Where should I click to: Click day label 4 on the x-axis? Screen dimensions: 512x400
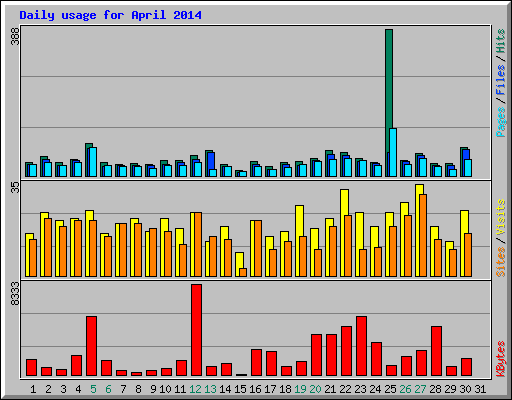(78, 389)
